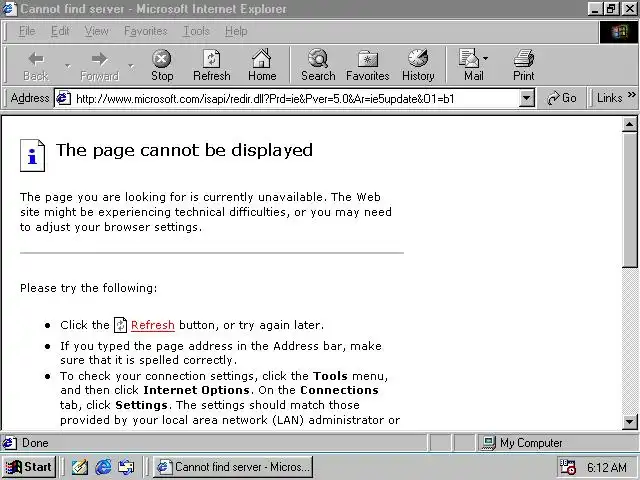This screenshot has width=640, height=480.
Task: Click the third Quick Launch icon beside Internet Explorer
Action: 126,467
